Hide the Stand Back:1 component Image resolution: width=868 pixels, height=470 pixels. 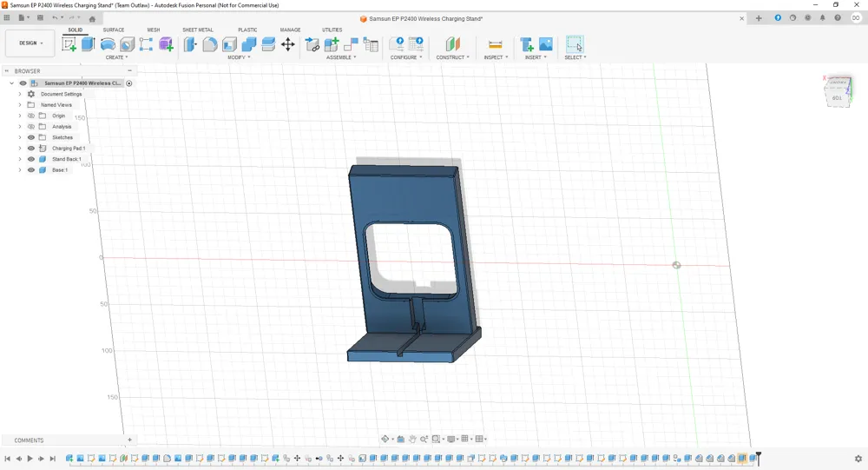(x=31, y=159)
